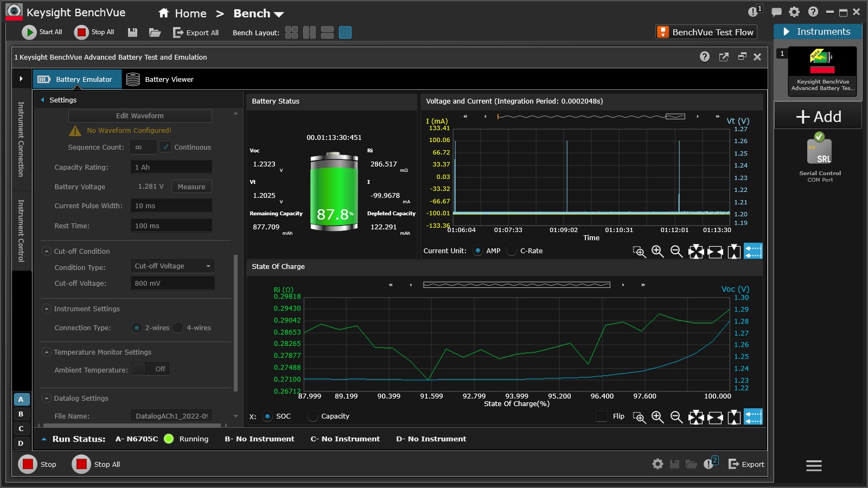Zoom in on the Voltage and Current chart
868x488 pixels.
click(x=658, y=251)
